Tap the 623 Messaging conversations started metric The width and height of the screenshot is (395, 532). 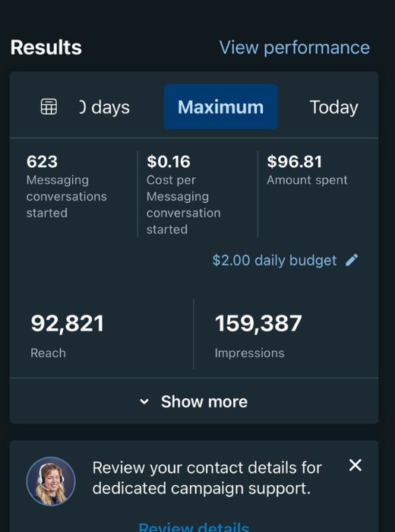67,187
